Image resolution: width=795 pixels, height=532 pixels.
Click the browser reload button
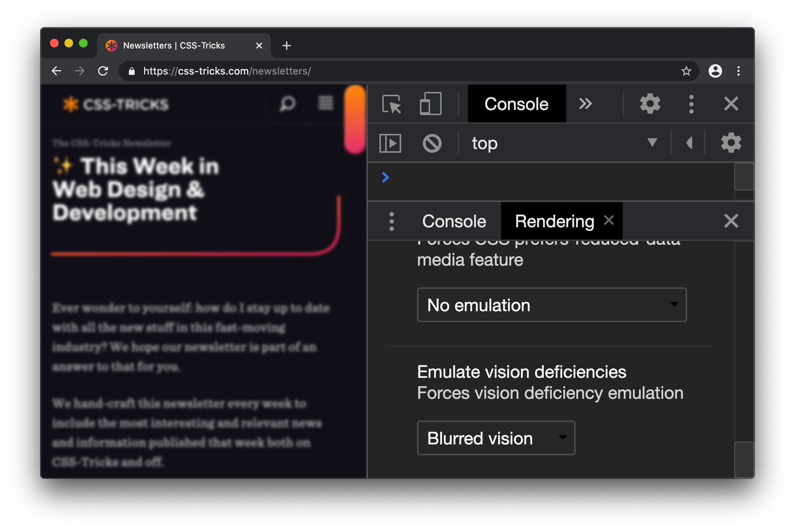[103, 71]
